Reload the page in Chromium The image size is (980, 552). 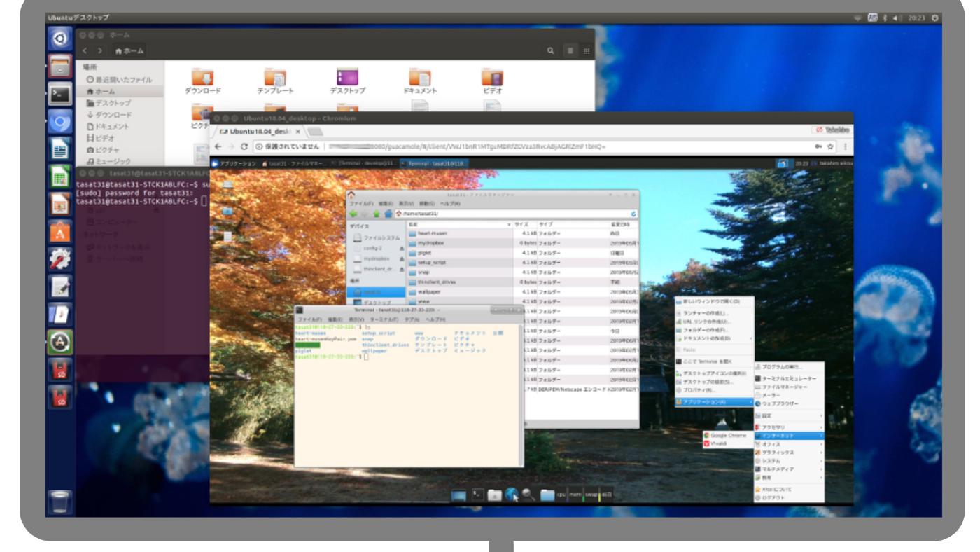tap(246, 146)
